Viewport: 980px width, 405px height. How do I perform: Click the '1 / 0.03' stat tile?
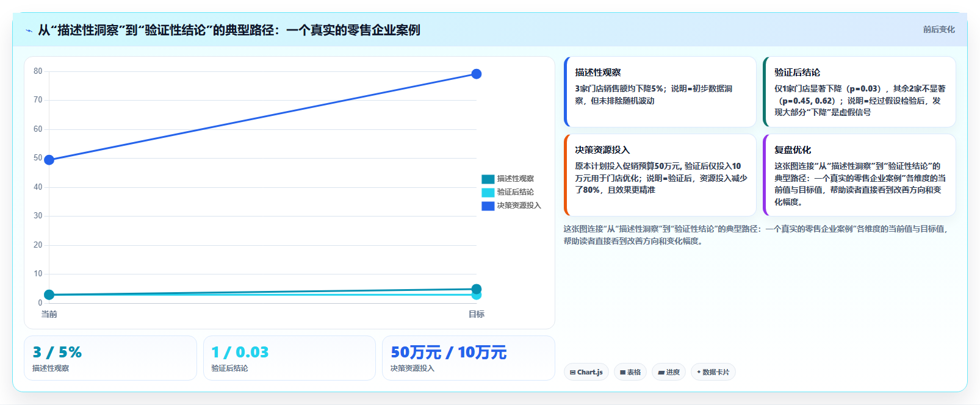pos(289,358)
